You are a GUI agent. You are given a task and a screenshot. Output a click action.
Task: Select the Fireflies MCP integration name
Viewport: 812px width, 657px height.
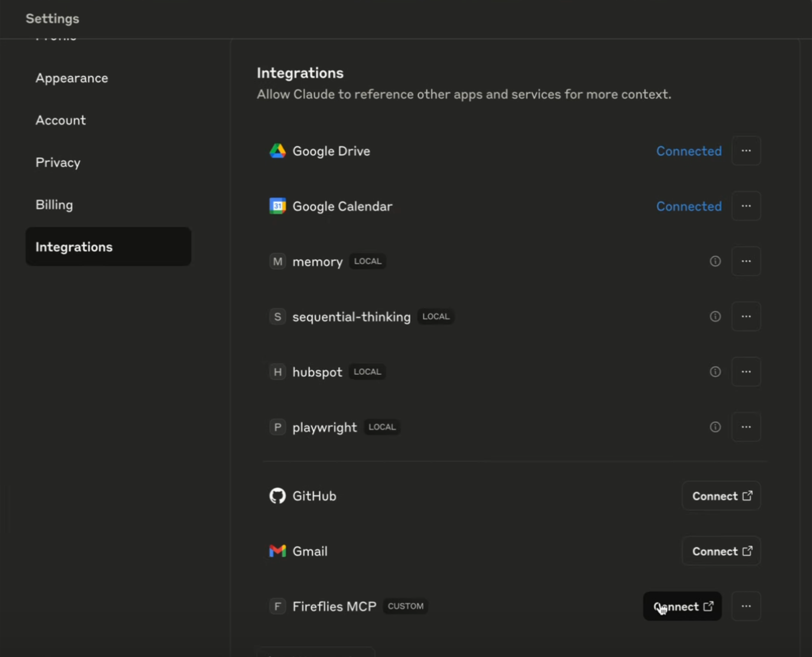pyautogui.click(x=335, y=606)
